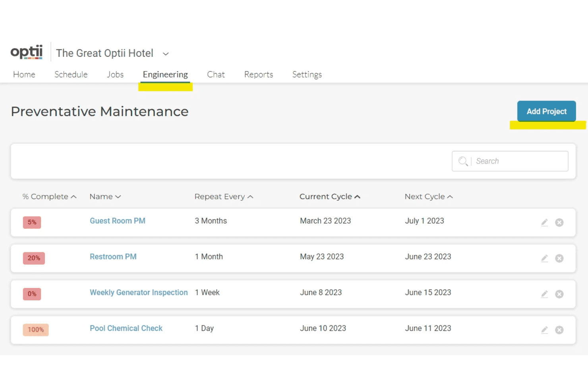
Task: Click the 'March 23 2023' current cycle date
Action: [325, 221]
